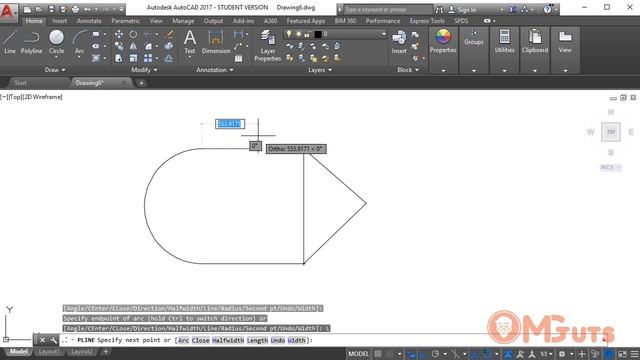Click the Offset tool in Modify
Screen dimensions: 640x360
pyautogui.click(x=169, y=58)
